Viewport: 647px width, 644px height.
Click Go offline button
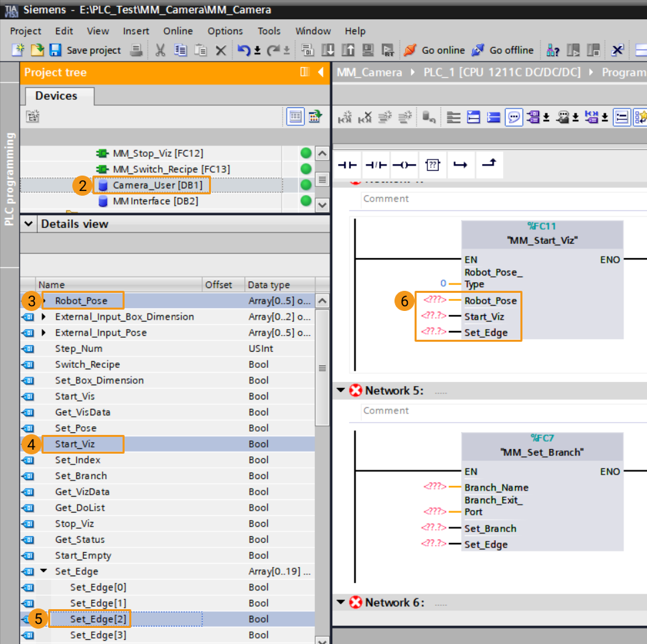click(504, 50)
